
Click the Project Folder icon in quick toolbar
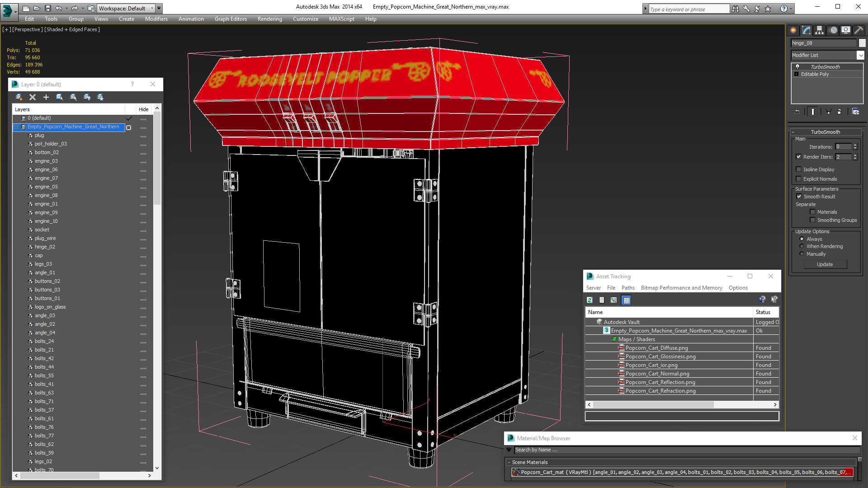[x=91, y=8]
